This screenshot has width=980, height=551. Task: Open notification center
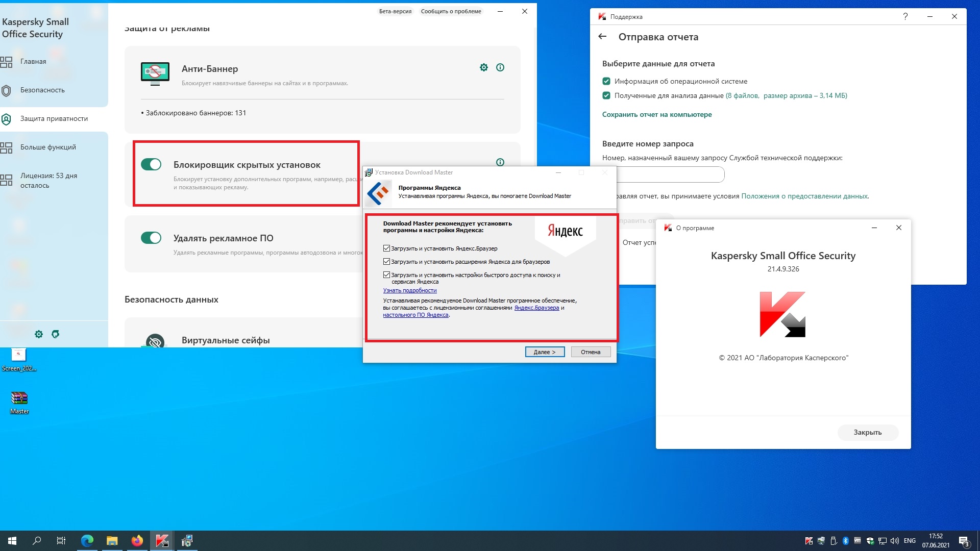964,541
